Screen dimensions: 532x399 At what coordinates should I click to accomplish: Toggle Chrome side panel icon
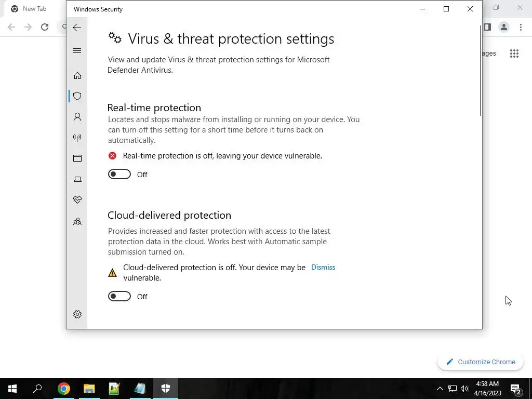(x=487, y=27)
